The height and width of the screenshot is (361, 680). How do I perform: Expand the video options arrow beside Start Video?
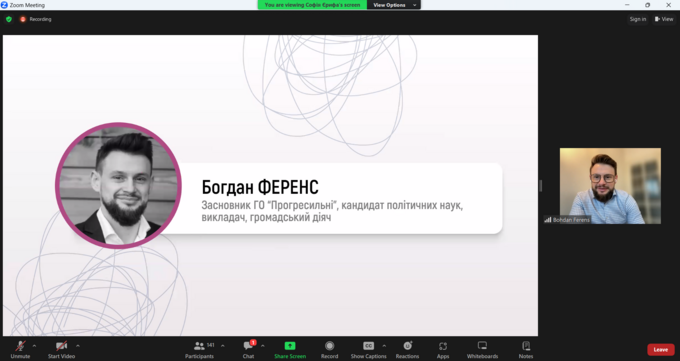(78, 346)
